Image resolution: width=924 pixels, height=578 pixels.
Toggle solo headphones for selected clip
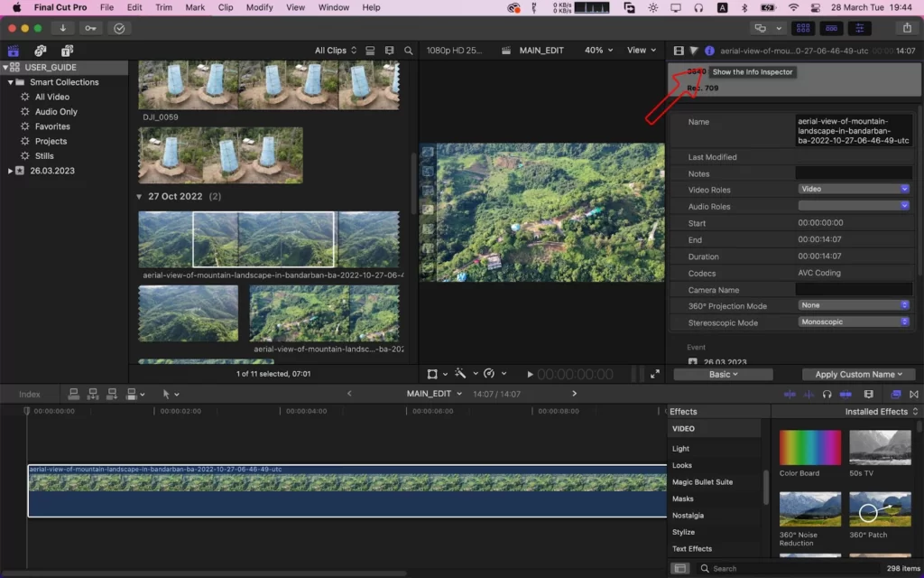tap(827, 394)
